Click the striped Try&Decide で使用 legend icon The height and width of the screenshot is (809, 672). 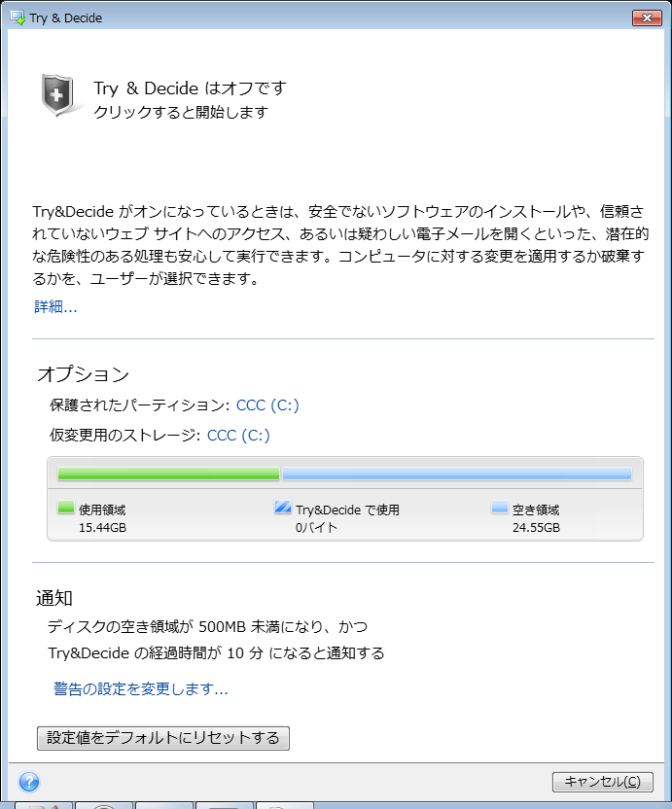click(283, 508)
